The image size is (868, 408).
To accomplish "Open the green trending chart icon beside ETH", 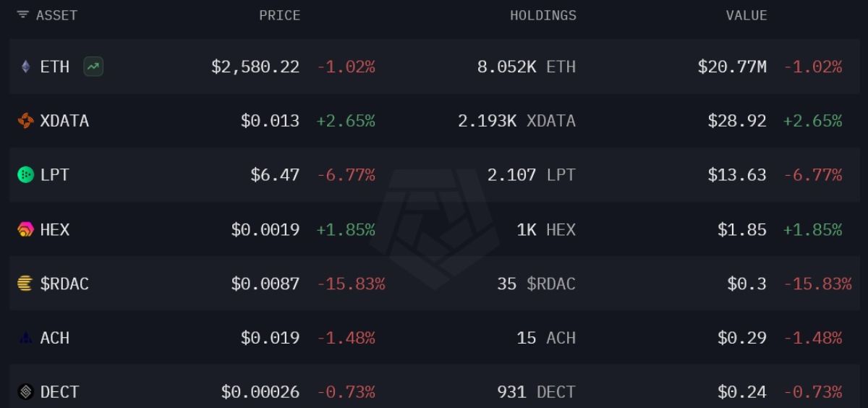I will [x=93, y=67].
